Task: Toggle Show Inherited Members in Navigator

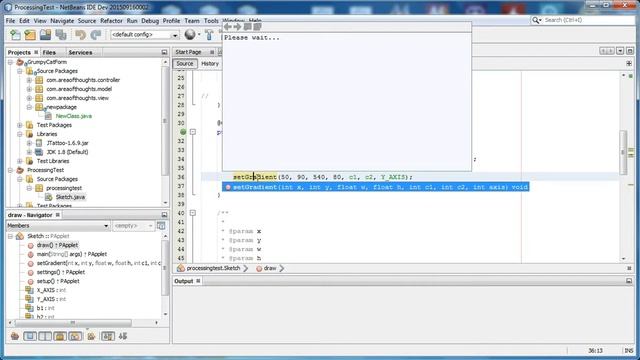Action: [15, 336]
